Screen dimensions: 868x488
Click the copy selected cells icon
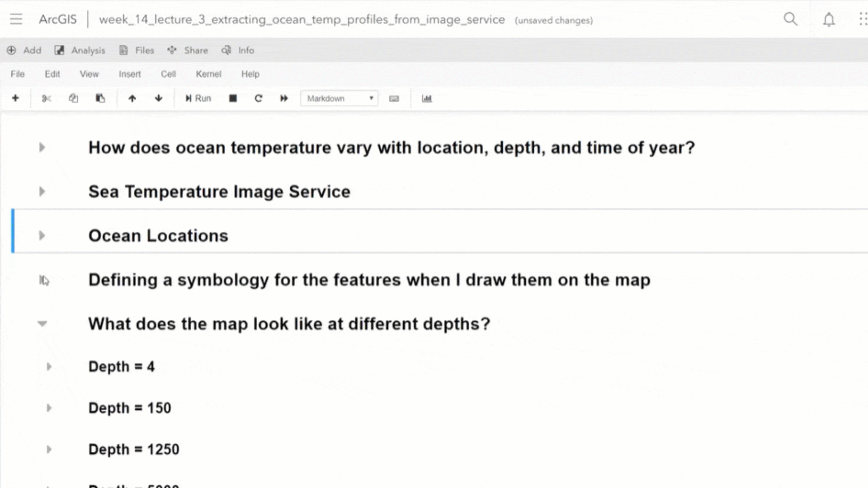(x=73, y=99)
